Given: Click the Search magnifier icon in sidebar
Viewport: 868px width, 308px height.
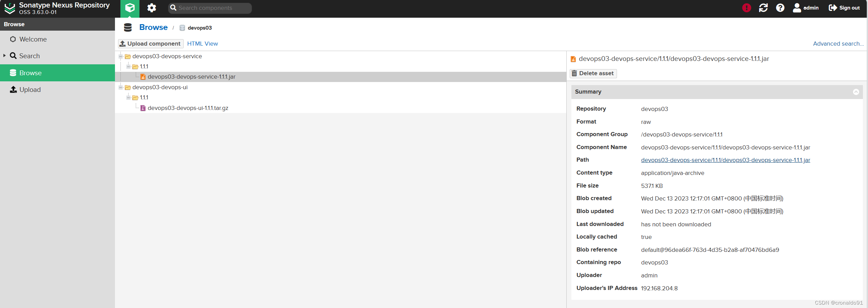Looking at the screenshot, I should 13,56.
